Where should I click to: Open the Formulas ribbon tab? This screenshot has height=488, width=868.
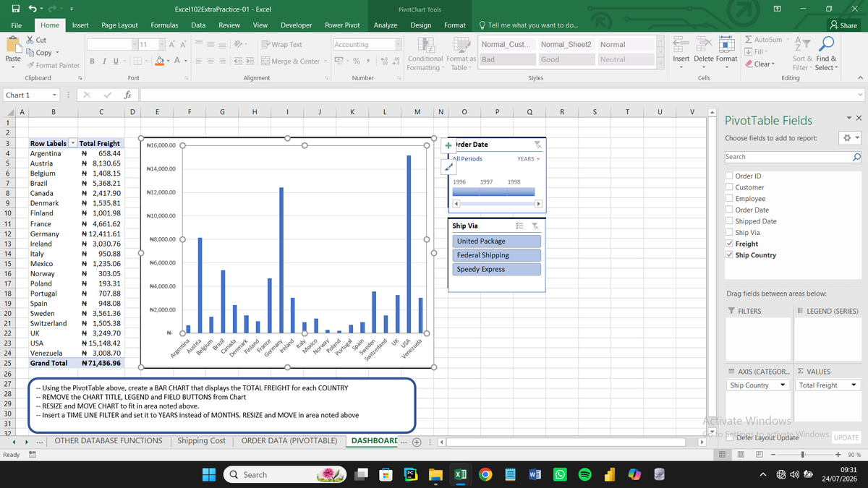(x=164, y=25)
